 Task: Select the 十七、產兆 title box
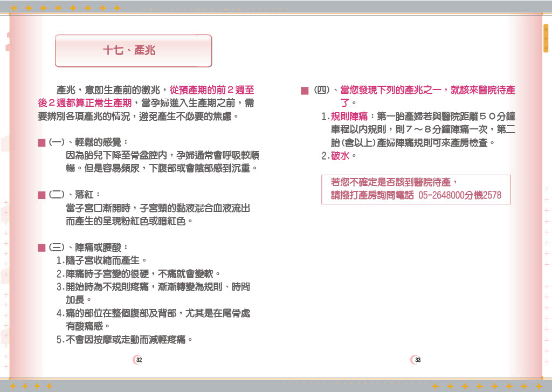click(133, 51)
